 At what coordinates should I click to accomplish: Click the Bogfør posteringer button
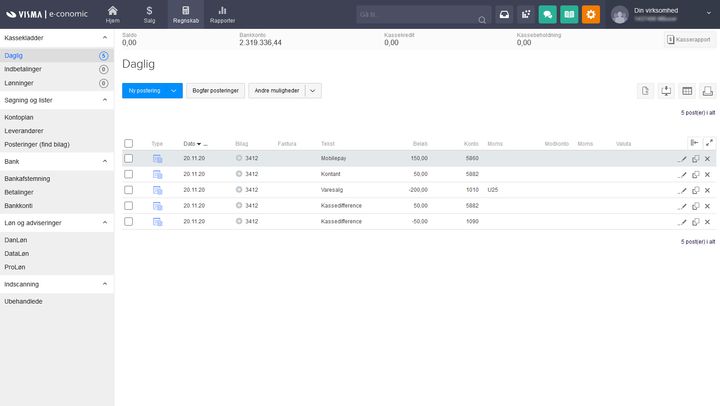click(215, 90)
